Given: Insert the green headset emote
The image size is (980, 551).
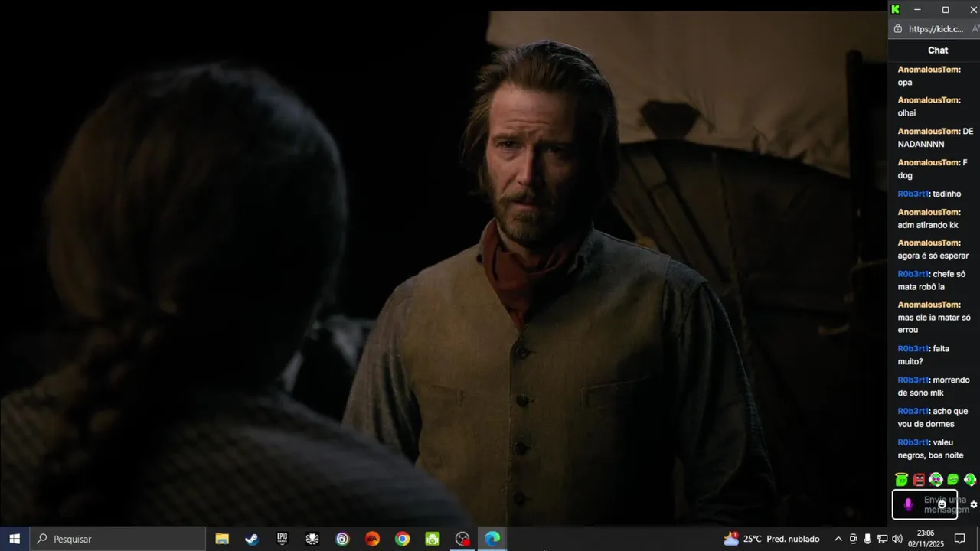Looking at the screenshot, I should point(970,480).
